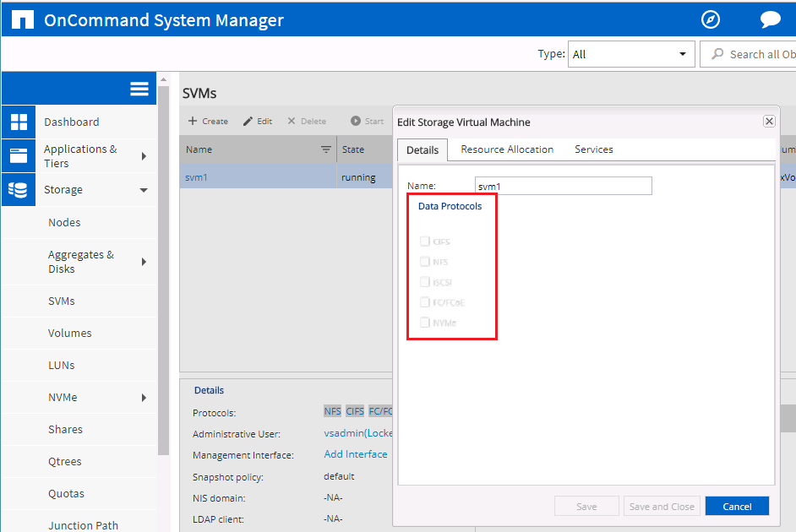
Task: Close the Edit Storage Virtual Machine dialog
Action: tap(769, 122)
